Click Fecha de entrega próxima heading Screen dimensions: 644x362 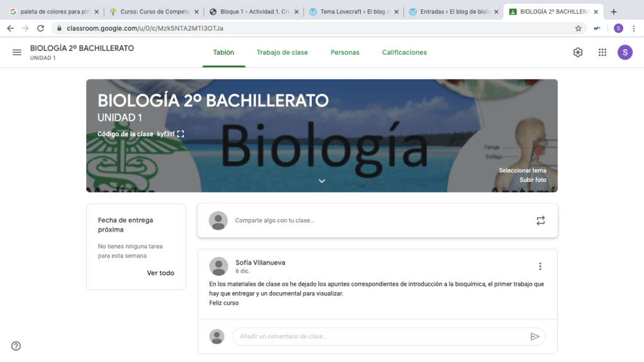tap(126, 225)
